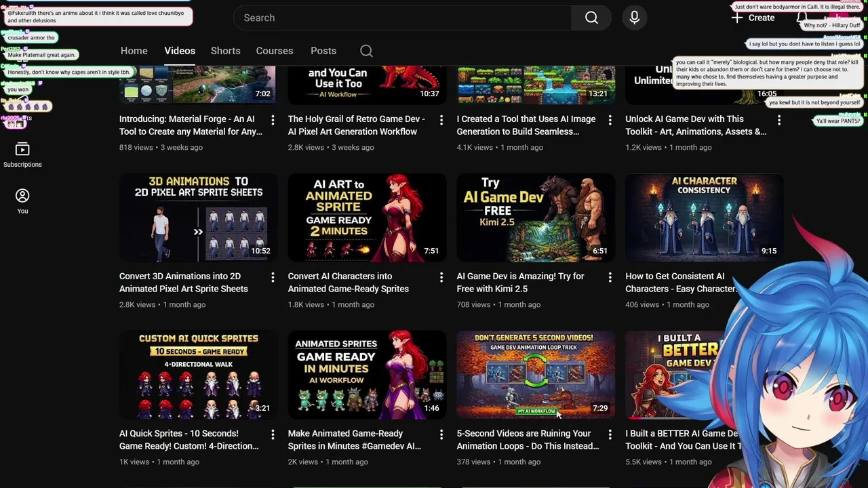This screenshot has width=868, height=488.
Task: Click '406 views • 1 month ago' text
Action: click(x=667, y=304)
